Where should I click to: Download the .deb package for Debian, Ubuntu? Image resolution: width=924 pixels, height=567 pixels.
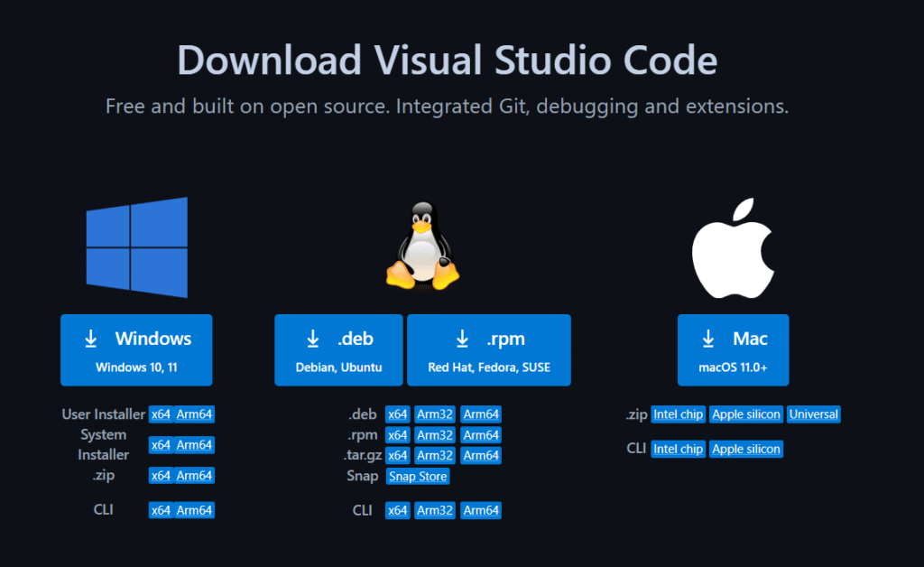339,350
